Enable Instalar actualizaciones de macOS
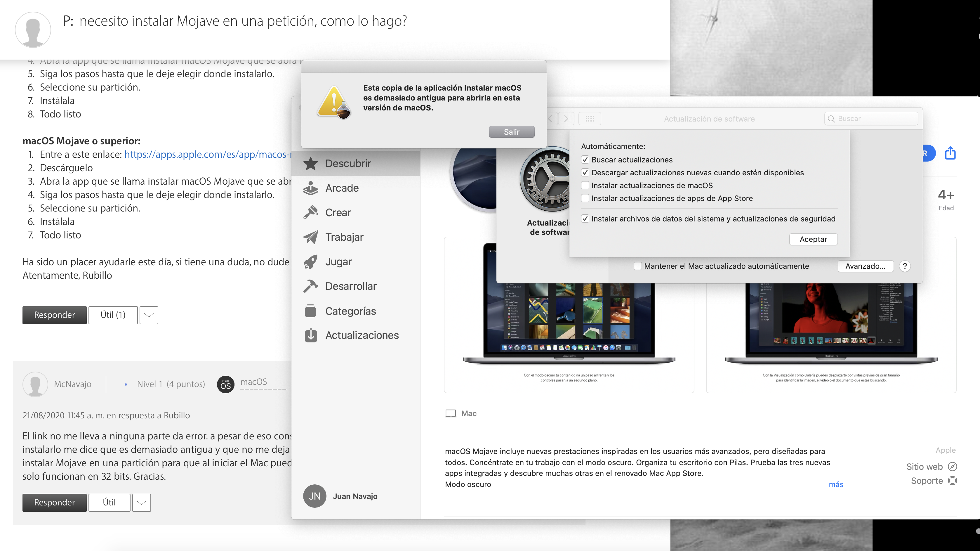The width and height of the screenshot is (980, 551). tap(585, 185)
